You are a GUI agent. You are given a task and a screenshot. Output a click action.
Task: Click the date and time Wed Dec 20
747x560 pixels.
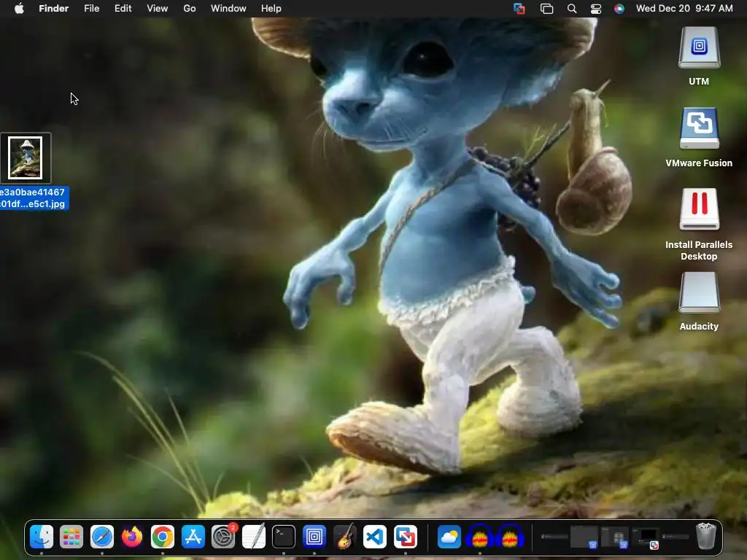tap(684, 8)
